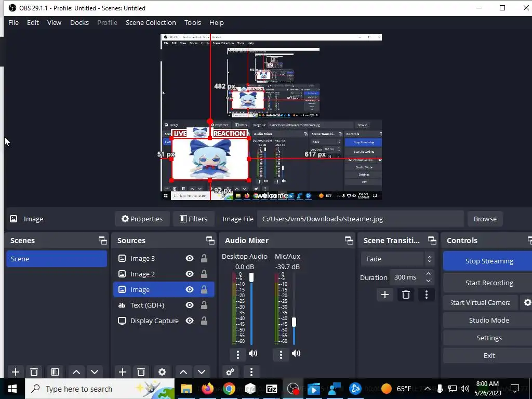The width and height of the screenshot is (532, 399).
Task: Lock the Image 2 source
Action: click(x=204, y=274)
